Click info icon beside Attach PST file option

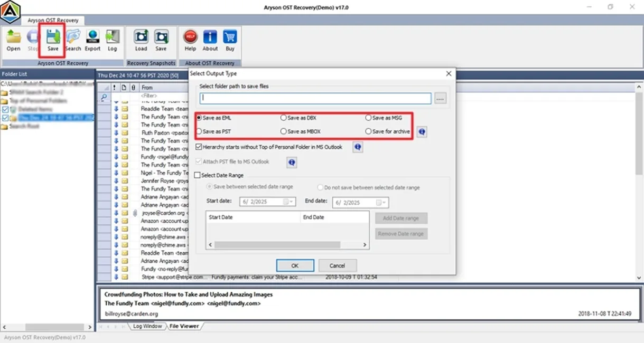292,163
